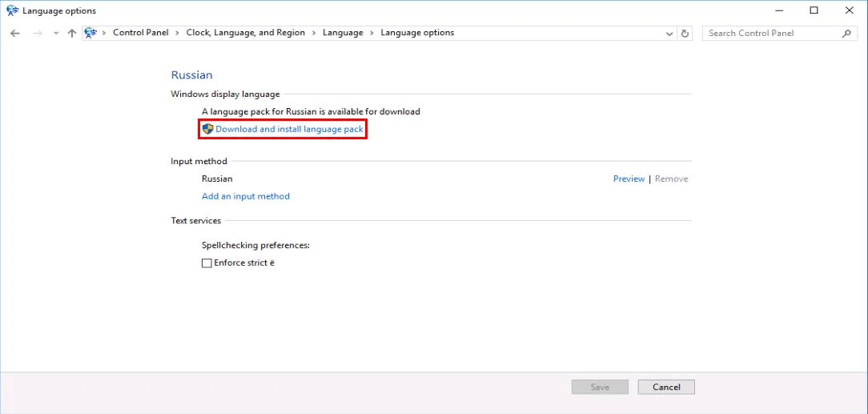868x414 pixels.
Task: Preview the Russian input method
Action: tap(629, 179)
